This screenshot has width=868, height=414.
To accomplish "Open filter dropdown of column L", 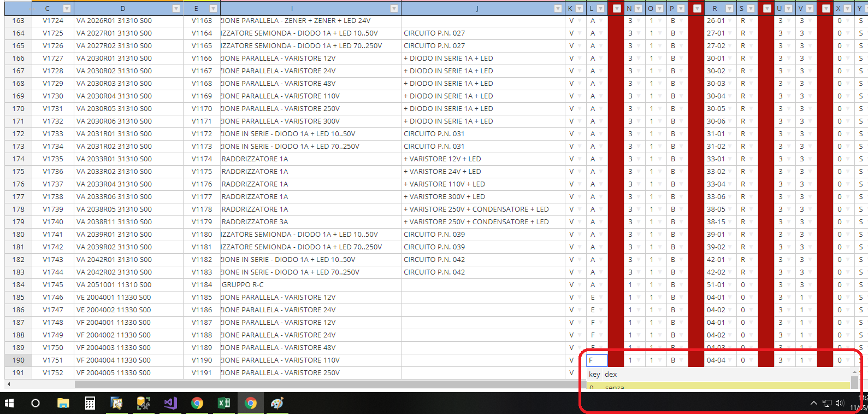I will pyautogui.click(x=600, y=8).
